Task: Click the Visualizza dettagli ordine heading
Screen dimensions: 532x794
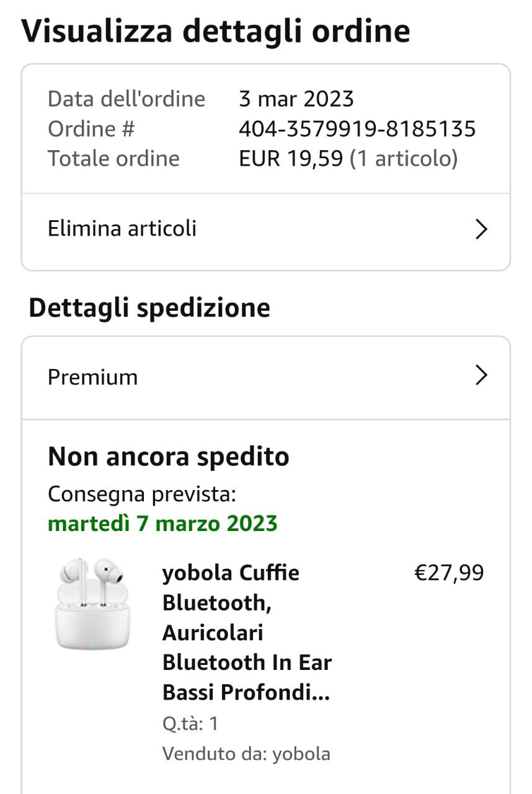Action: pyautogui.click(x=216, y=30)
